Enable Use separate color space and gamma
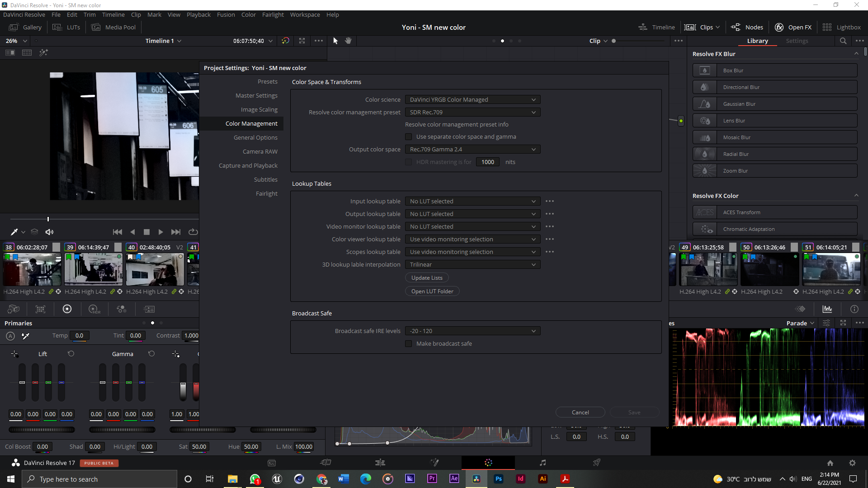 pyautogui.click(x=409, y=137)
